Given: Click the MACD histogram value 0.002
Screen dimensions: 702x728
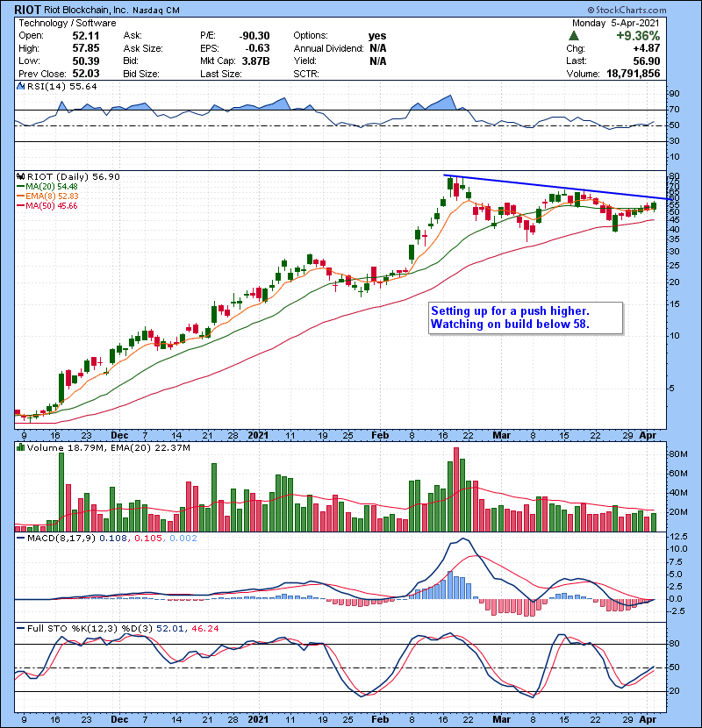Looking at the screenshot, I should tap(183, 539).
